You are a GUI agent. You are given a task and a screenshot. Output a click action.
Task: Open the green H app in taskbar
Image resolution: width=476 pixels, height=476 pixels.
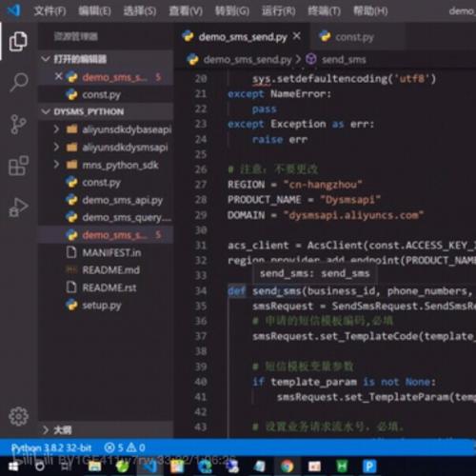(342, 466)
